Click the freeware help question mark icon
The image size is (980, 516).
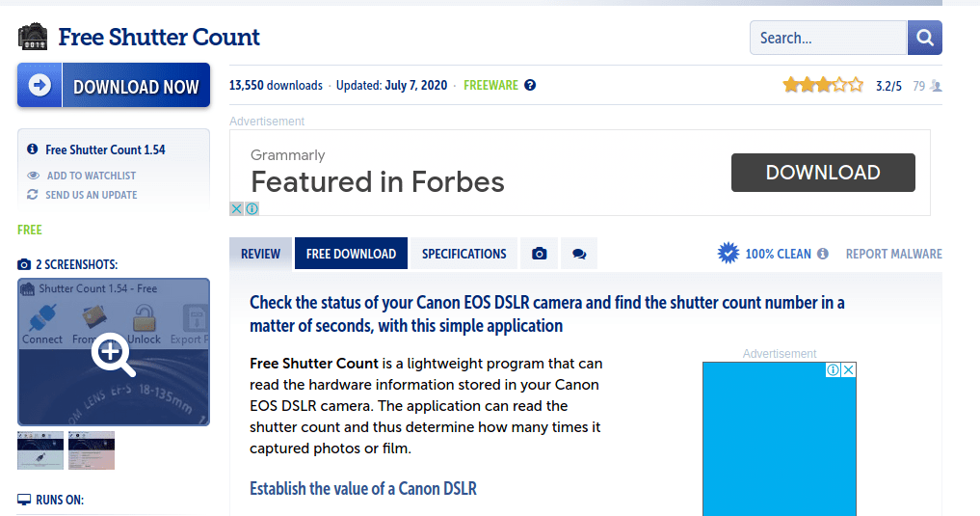[530, 85]
